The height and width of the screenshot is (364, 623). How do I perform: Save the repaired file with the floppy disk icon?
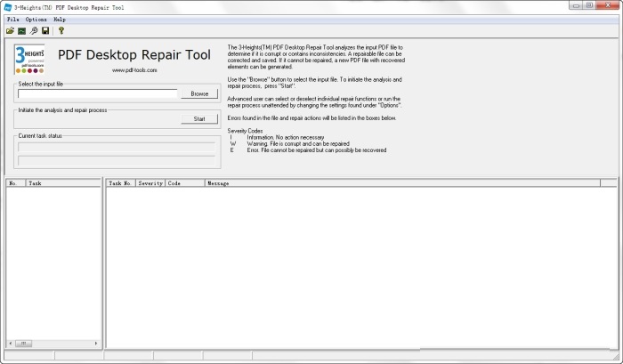(45, 30)
